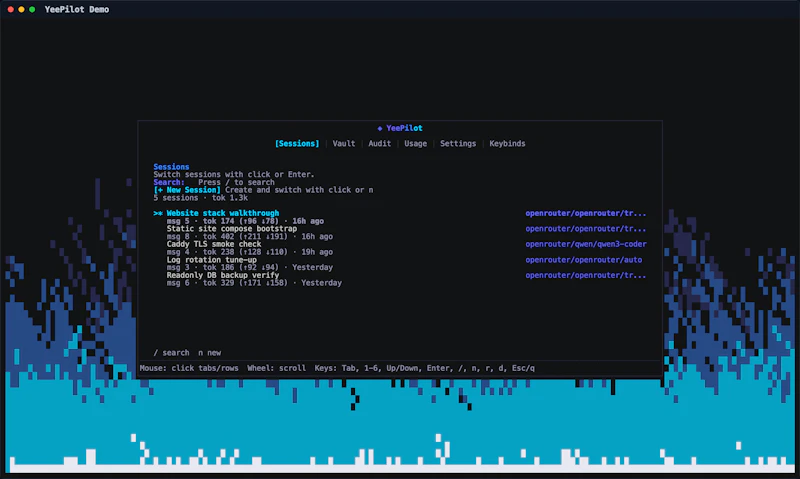
Task: Open the Settings tab
Action: coord(458,143)
